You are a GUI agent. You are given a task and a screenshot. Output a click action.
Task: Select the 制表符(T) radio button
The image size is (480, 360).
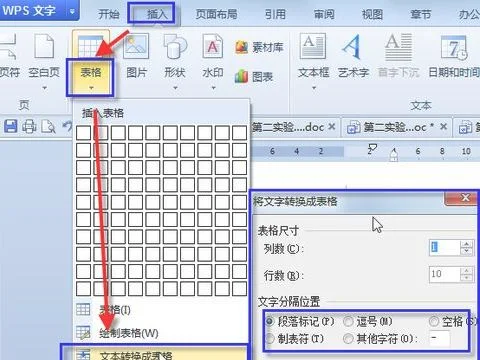coord(270,339)
